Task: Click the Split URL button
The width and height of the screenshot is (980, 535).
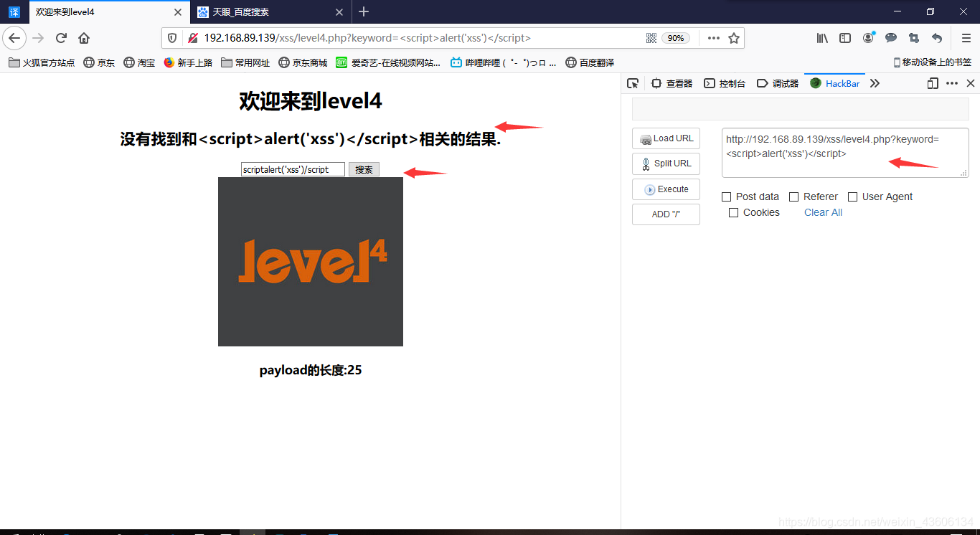Action: tap(666, 164)
